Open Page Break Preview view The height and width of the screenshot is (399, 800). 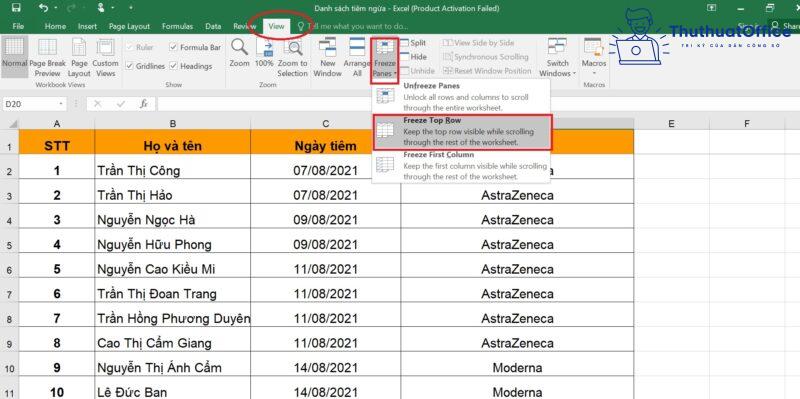pyautogui.click(x=47, y=57)
